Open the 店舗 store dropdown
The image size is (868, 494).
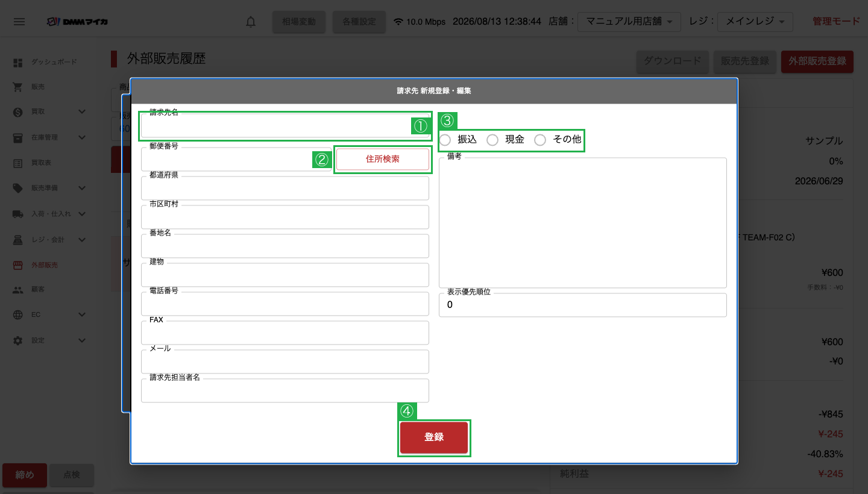629,22
